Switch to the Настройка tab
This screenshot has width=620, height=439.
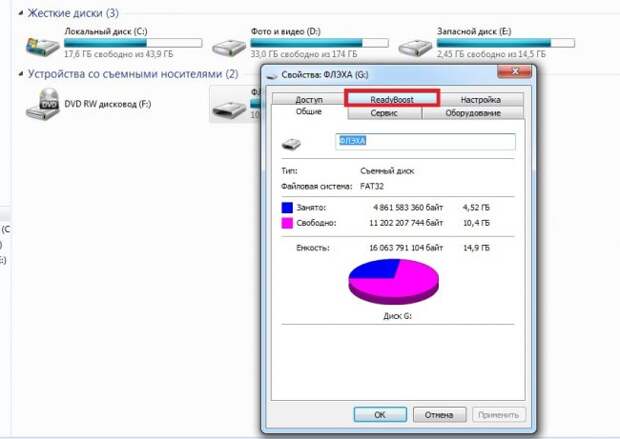point(480,99)
